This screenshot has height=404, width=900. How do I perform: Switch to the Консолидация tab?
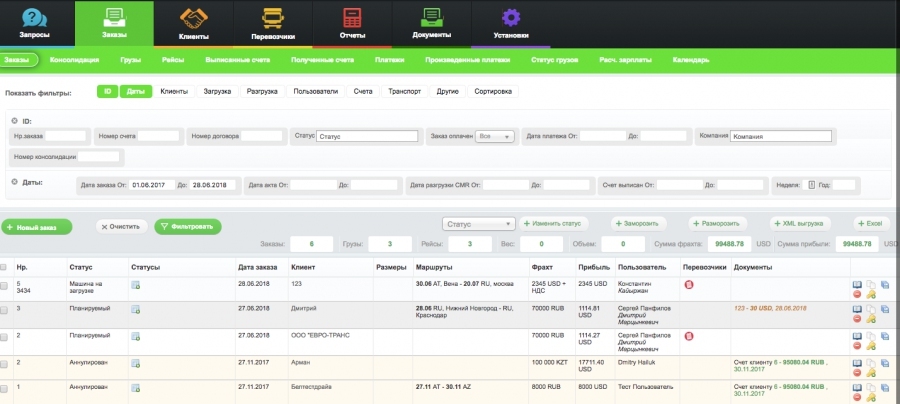(x=74, y=60)
